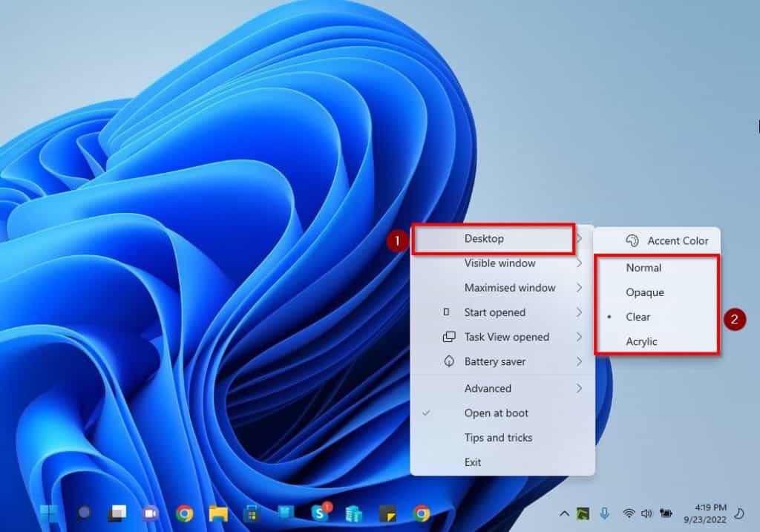The width and height of the screenshot is (760, 532).
Task: Open Sticky Notes from the taskbar
Action: (387, 513)
